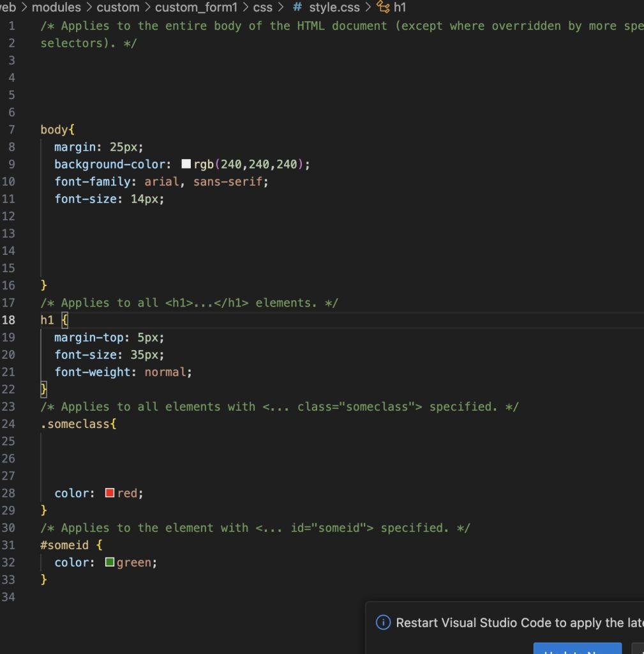Viewport: 644px width, 654px height.
Task: Click the 'body' selector text
Action: (54, 130)
